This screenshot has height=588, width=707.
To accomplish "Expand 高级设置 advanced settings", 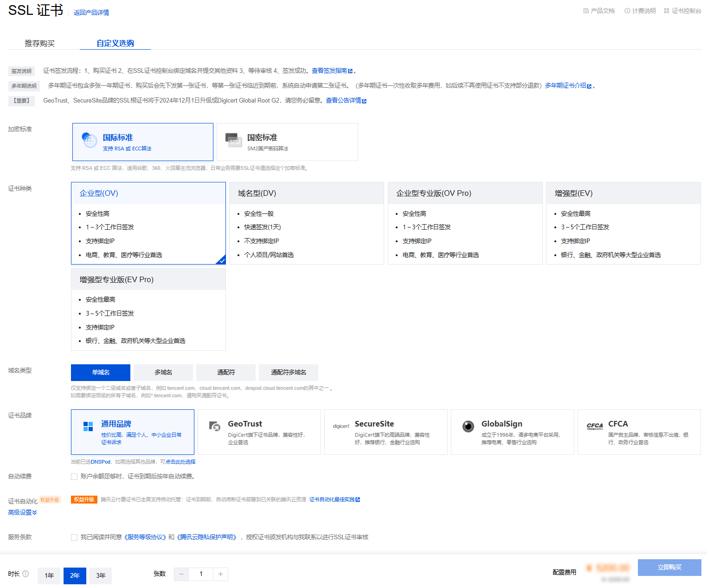I will (22, 512).
